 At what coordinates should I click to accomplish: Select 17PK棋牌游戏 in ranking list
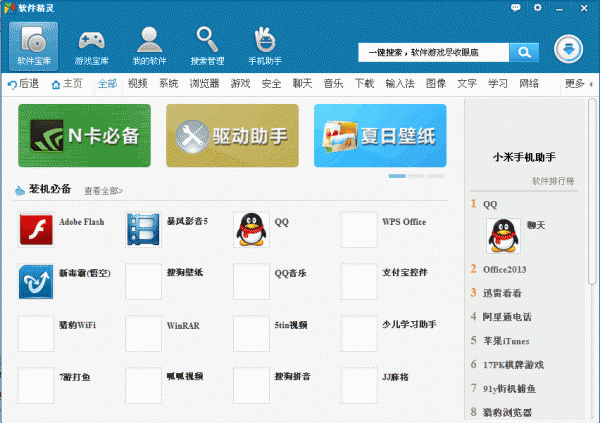[513, 364]
